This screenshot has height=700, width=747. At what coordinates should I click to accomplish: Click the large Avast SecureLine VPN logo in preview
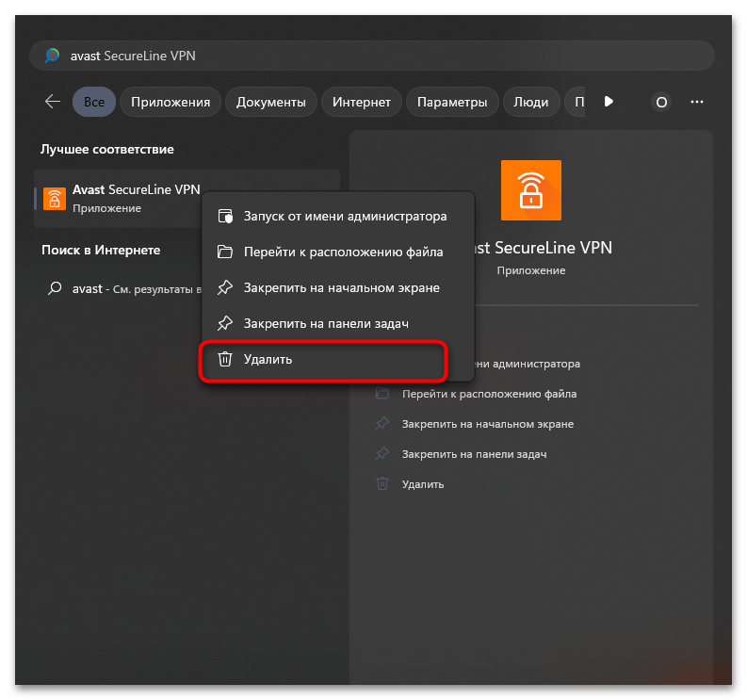pos(530,190)
